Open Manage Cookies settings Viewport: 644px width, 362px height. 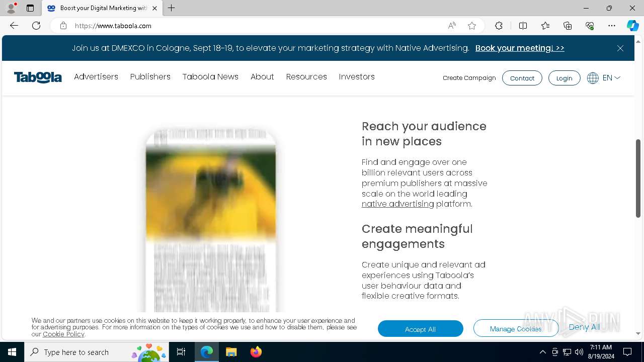pyautogui.click(x=516, y=329)
